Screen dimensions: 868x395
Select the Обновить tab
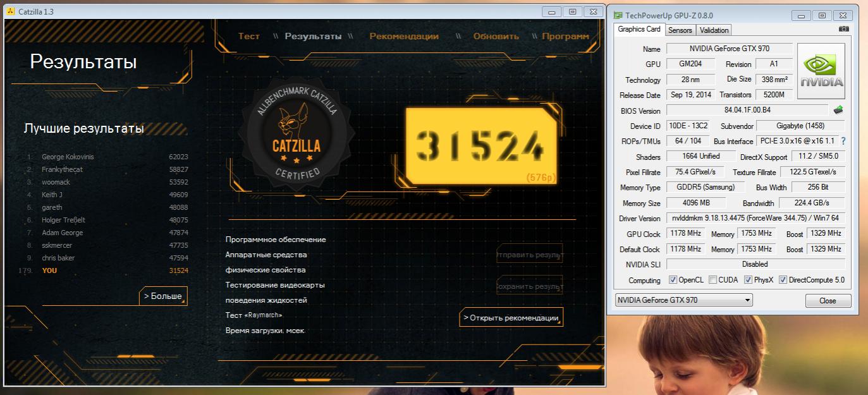coord(496,36)
